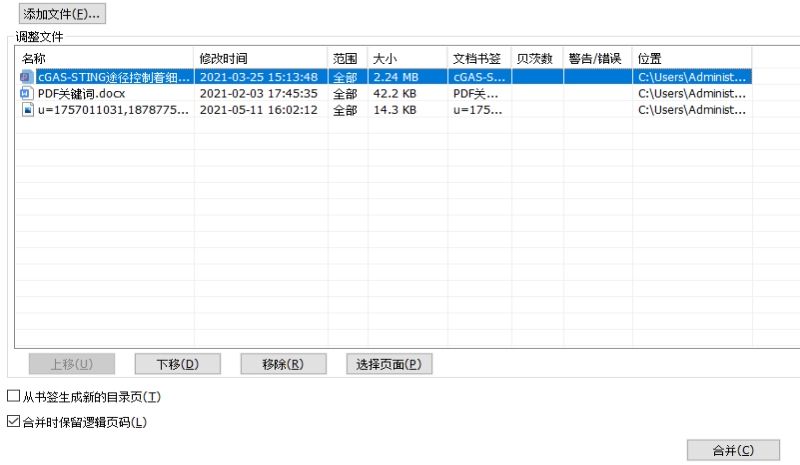Screen dimensions: 800x465
Task: Click size value 14.3 KB
Action: tap(395, 110)
